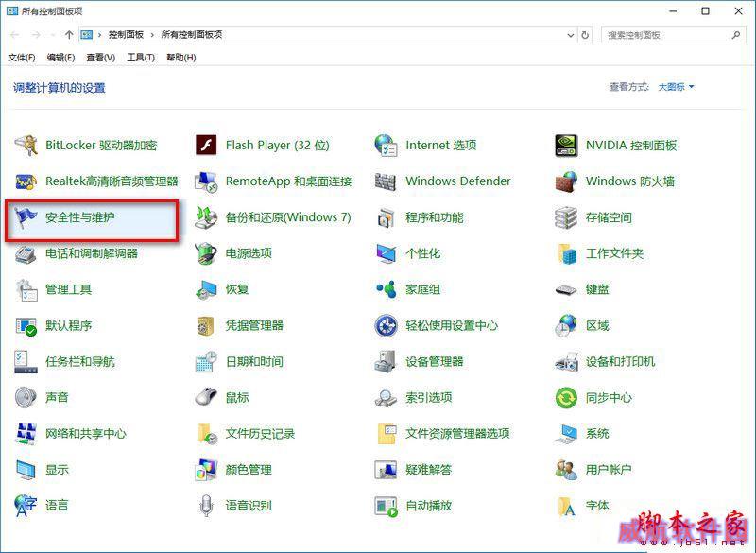Click the 所有控制面板项 breadcrumb
The width and height of the screenshot is (756, 553).
pyautogui.click(x=192, y=35)
